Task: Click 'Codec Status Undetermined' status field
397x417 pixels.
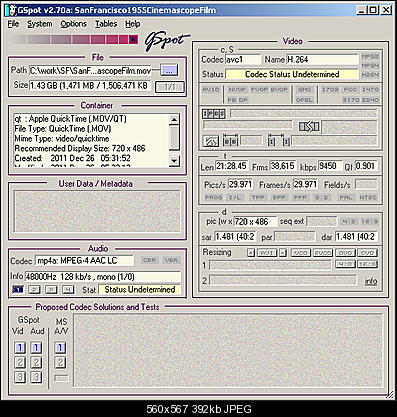Action: tap(292, 74)
